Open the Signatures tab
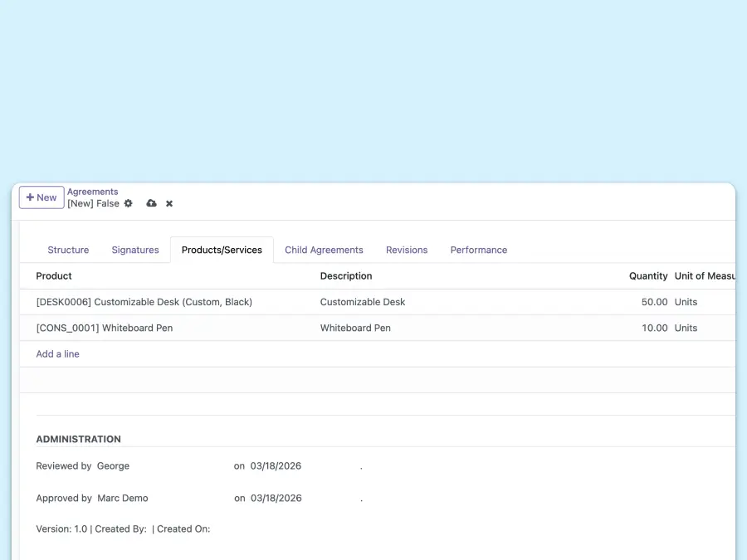This screenshot has width=747, height=560. pyautogui.click(x=135, y=250)
